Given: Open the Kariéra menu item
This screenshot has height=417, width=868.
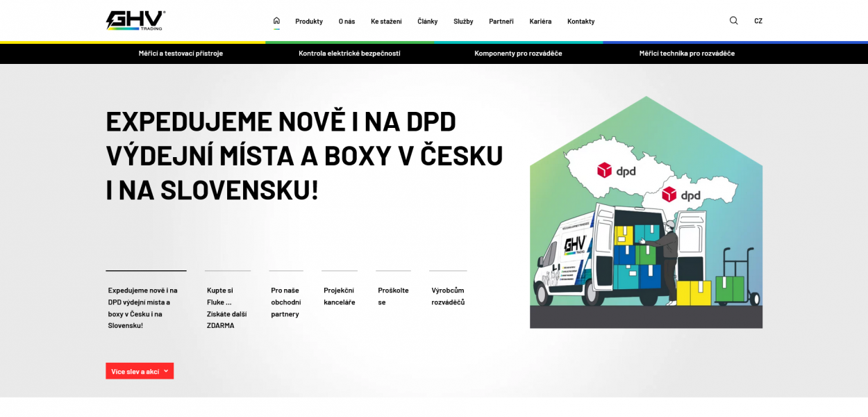Looking at the screenshot, I should [540, 22].
